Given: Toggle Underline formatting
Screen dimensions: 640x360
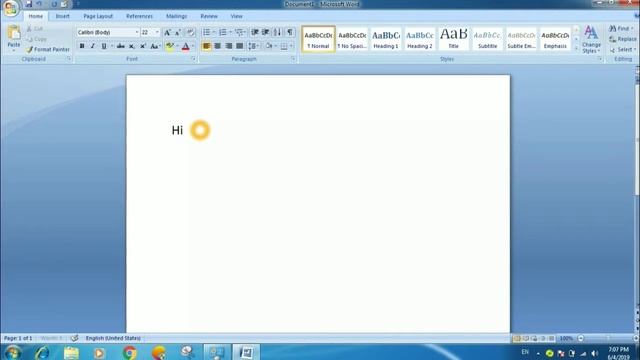Looking at the screenshot, I should [104, 46].
